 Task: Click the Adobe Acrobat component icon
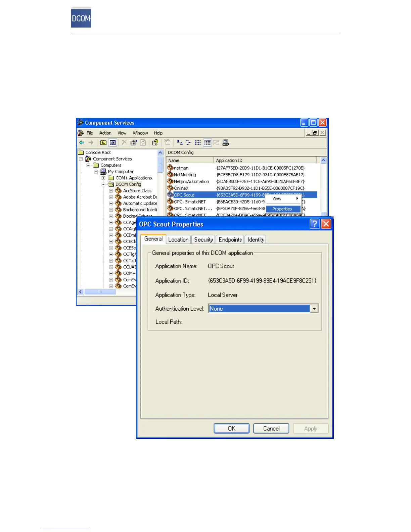[x=118, y=197]
